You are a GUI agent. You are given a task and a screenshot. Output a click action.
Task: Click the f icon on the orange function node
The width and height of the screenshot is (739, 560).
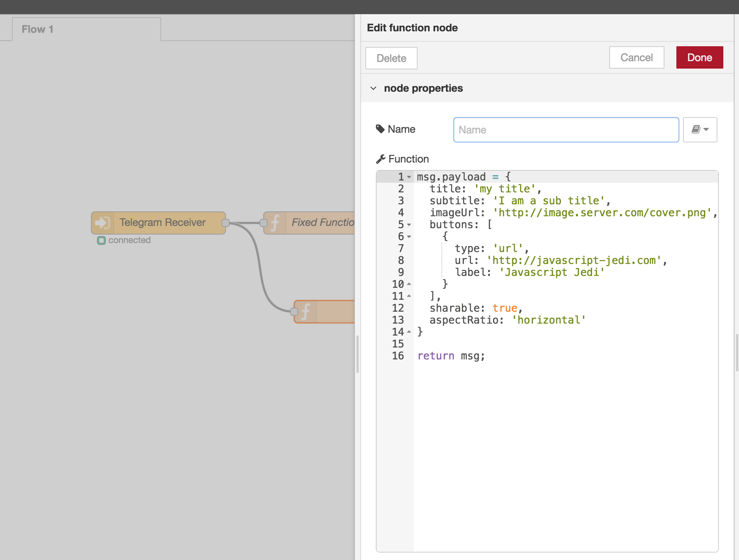306,312
